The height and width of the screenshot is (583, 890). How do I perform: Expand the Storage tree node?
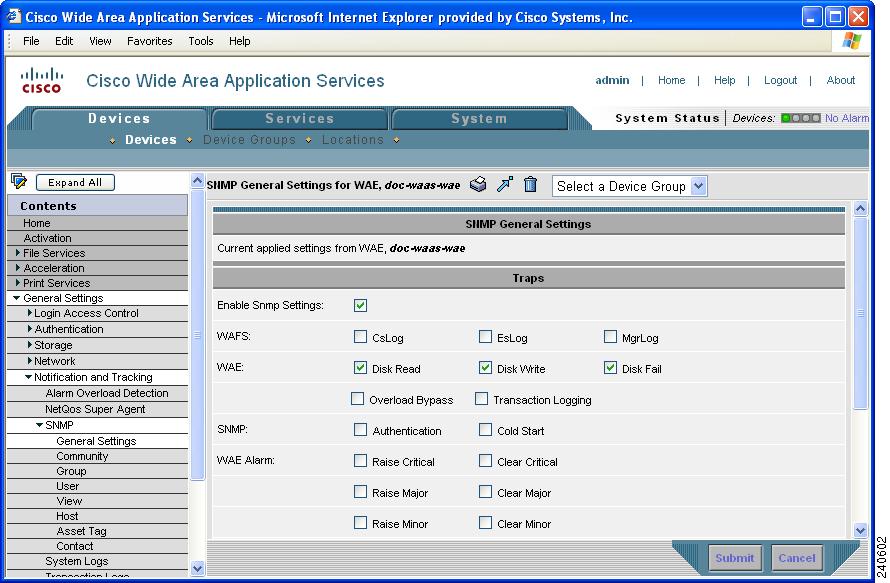[x=30, y=345]
